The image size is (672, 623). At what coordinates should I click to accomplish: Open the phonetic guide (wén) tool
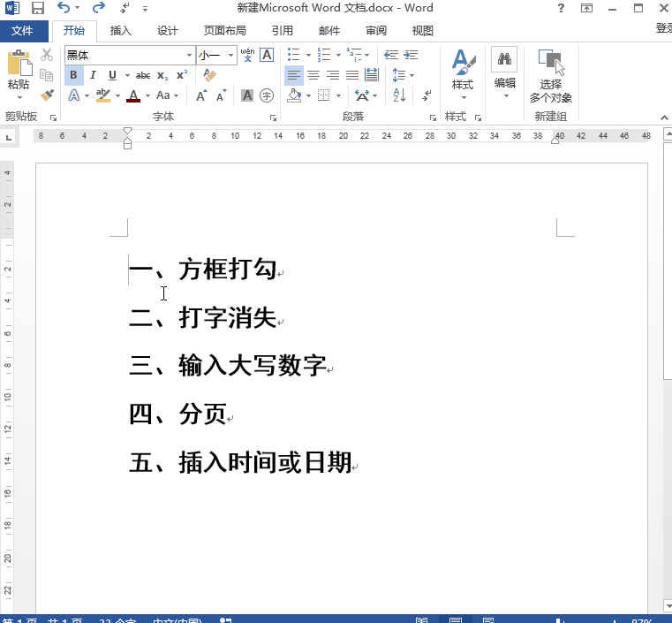click(247, 55)
